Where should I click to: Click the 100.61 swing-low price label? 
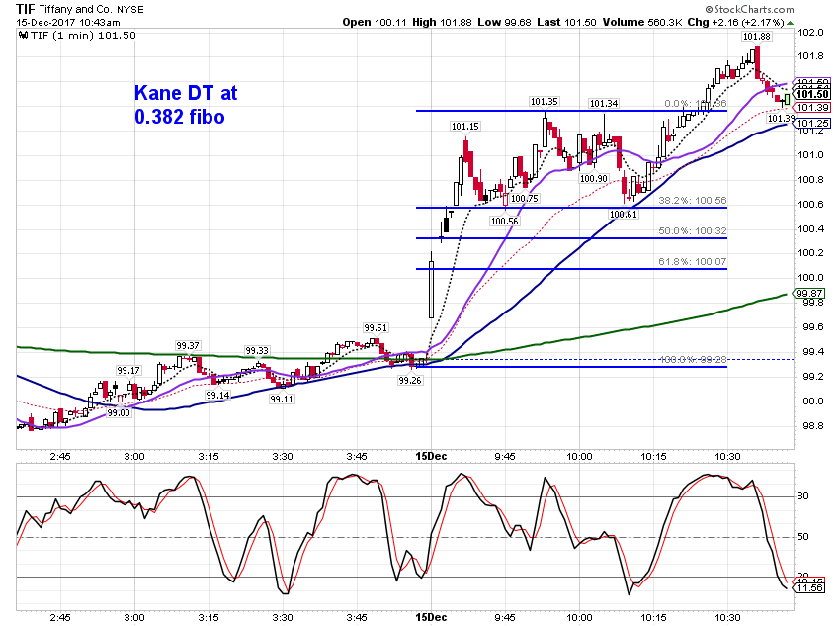[x=623, y=215]
